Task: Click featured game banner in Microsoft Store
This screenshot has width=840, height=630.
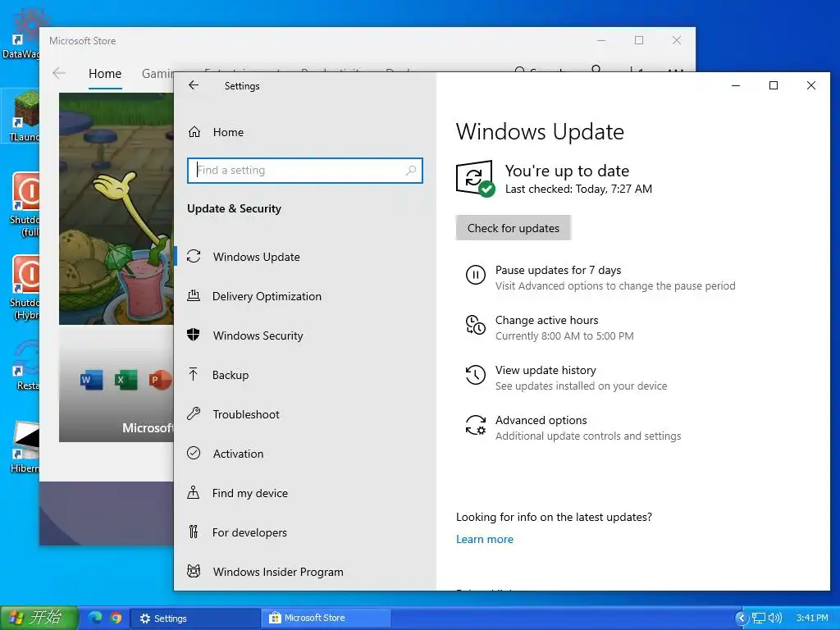Action: click(116, 208)
